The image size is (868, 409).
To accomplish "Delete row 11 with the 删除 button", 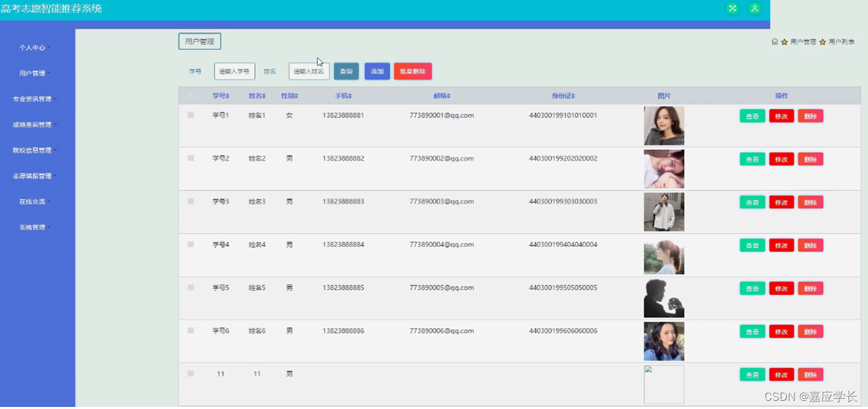I will click(x=810, y=374).
